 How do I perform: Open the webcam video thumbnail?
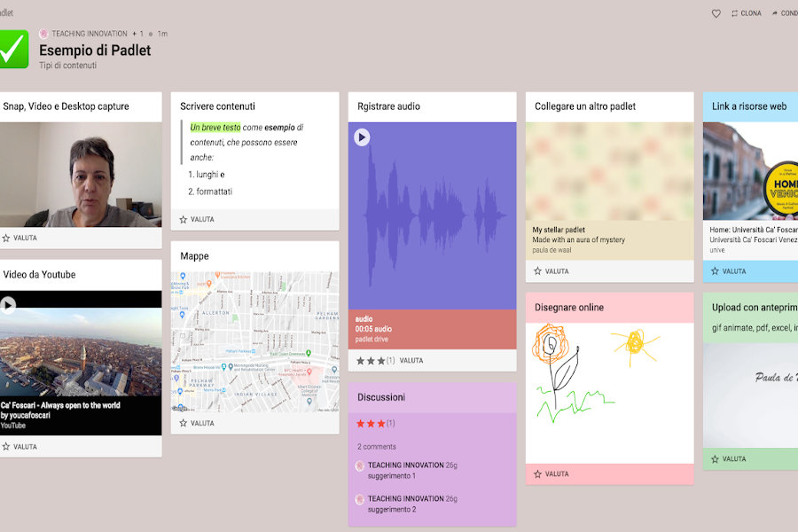coord(81,175)
